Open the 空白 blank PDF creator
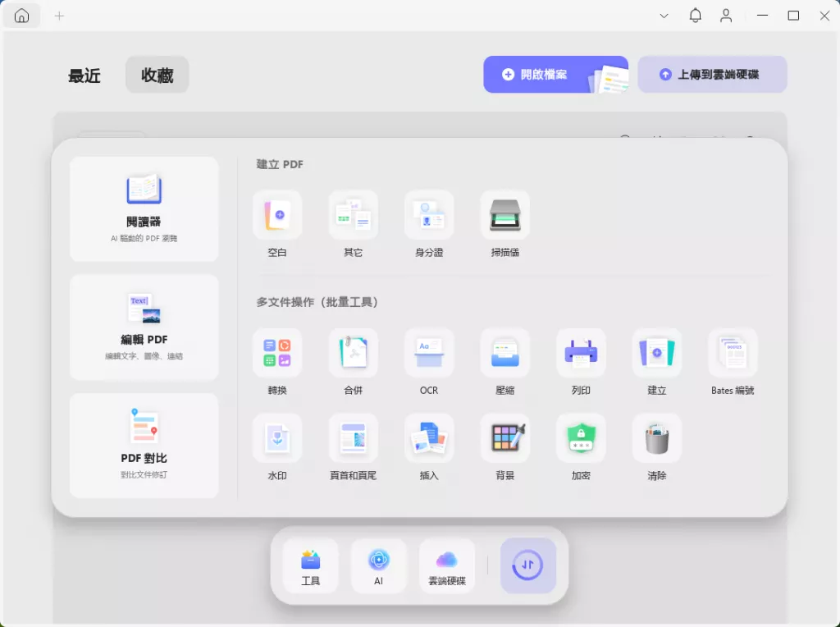This screenshot has width=840, height=627. tap(277, 216)
